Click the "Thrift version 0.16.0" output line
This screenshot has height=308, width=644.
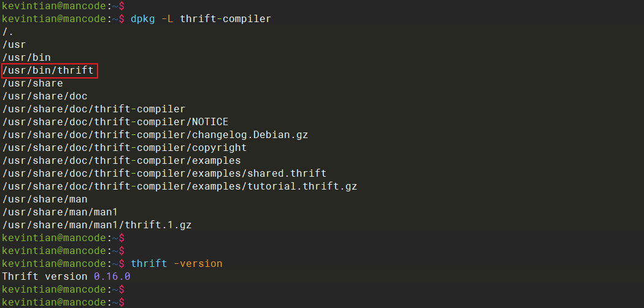(x=66, y=276)
